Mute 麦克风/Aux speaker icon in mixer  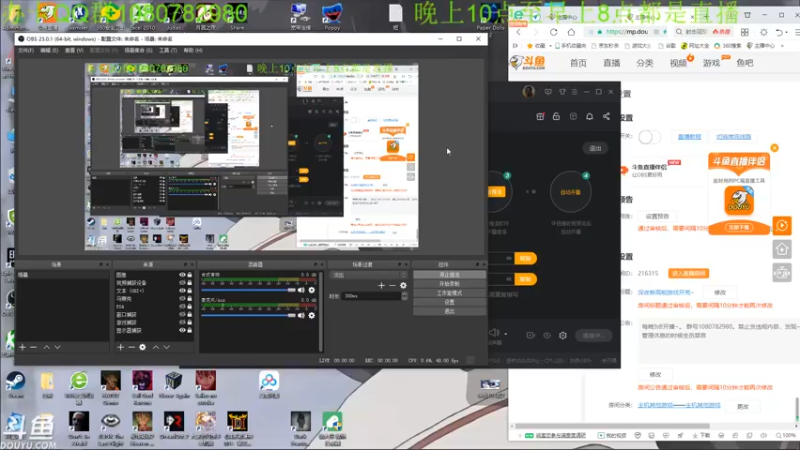(x=301, y=315)
